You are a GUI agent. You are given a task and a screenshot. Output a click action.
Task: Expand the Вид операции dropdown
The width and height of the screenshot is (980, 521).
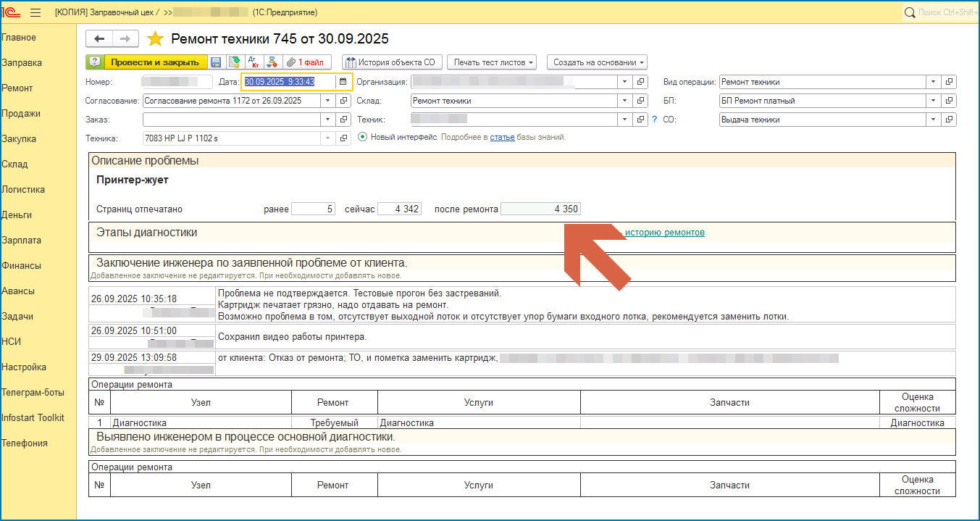click(933, 82)
